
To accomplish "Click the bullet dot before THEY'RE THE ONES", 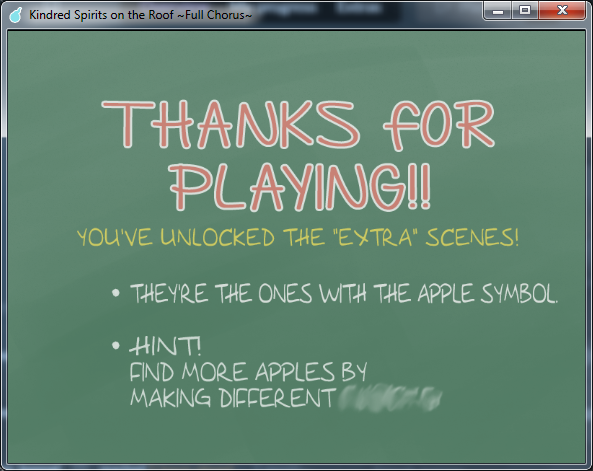I will pos(116,293).
